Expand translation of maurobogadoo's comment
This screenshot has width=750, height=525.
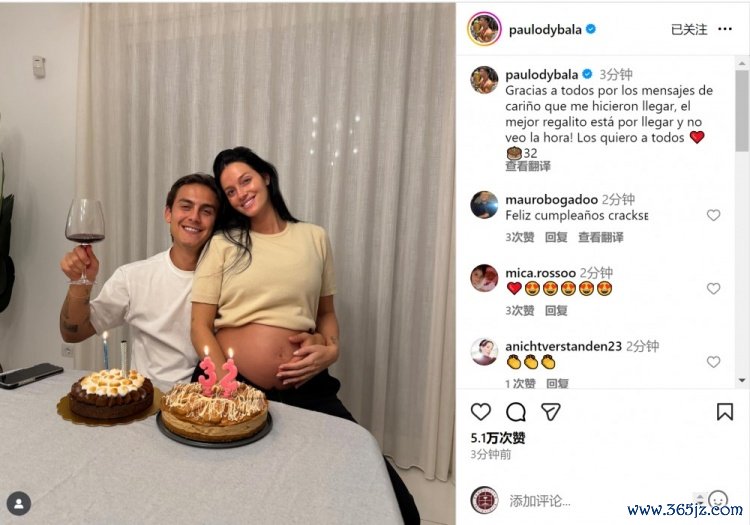coord(601,237)
